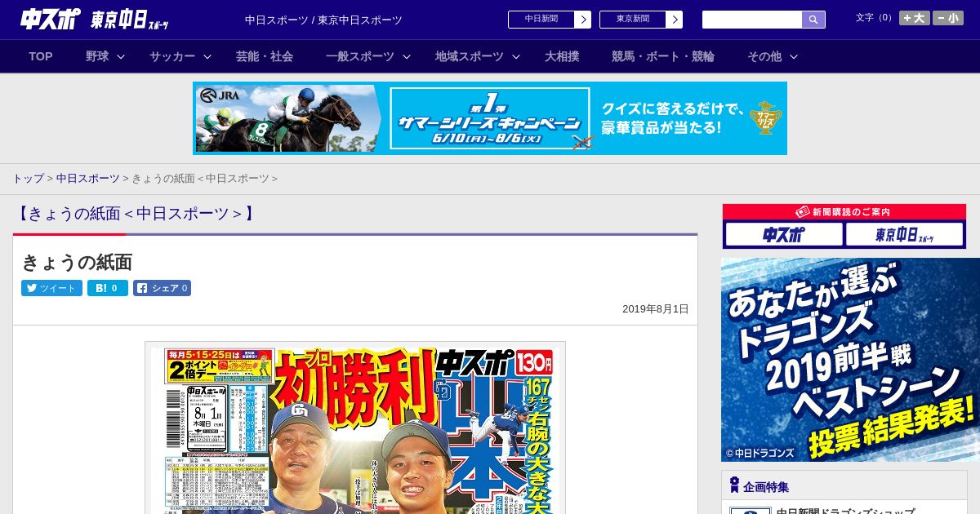The width and height of the screenshot is (980, 514).
Task: Decrease text size with －小 button
Action: [x=948, y=18]
